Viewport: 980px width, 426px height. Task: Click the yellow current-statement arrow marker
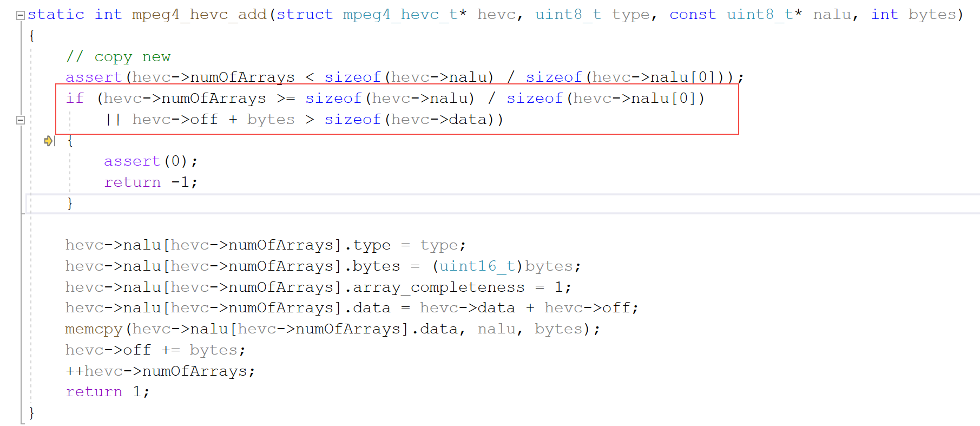click(48, 141)
